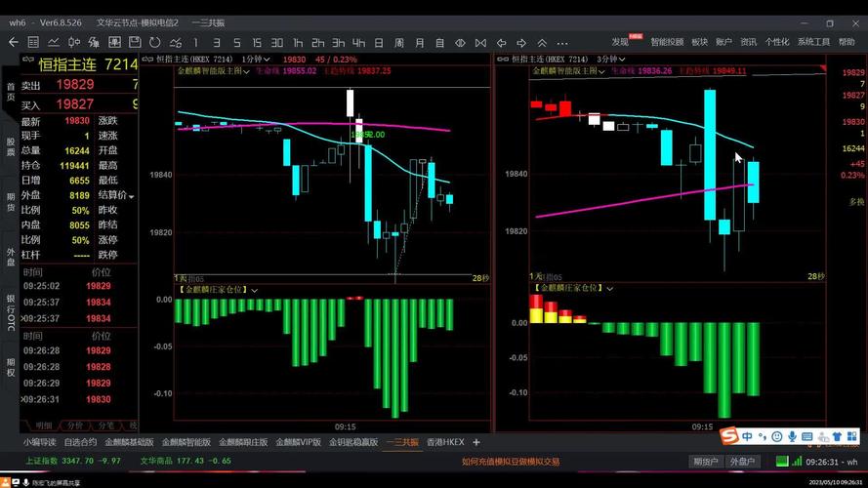Viewport: 868px width, 488px height.
Task: Switch to 金钥匙稳赢版 tab
Action: (353, 442)
